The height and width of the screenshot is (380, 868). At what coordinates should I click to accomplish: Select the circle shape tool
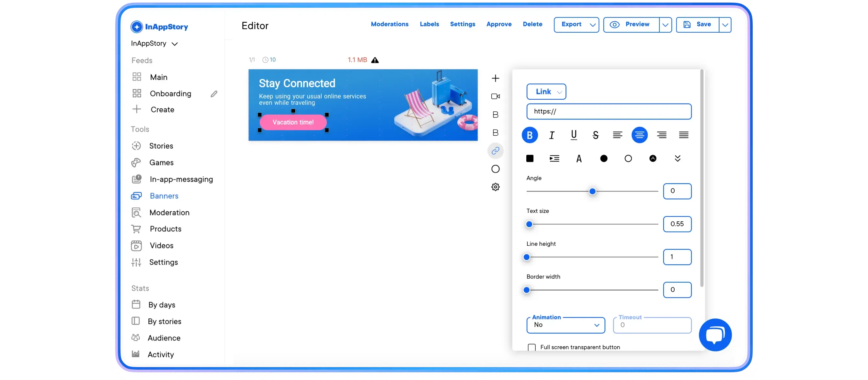coord(495,169)
